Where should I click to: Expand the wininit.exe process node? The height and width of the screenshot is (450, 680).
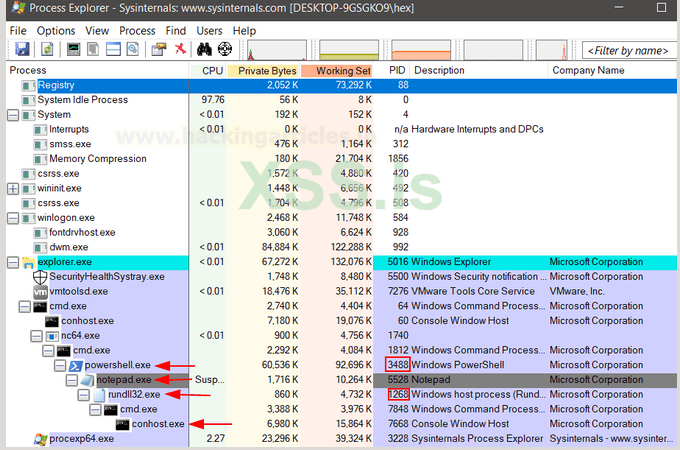12,188
